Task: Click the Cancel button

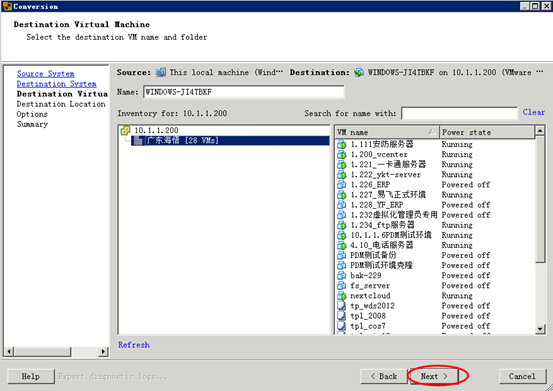Action: pyautogui.click(x=522, y=376)
